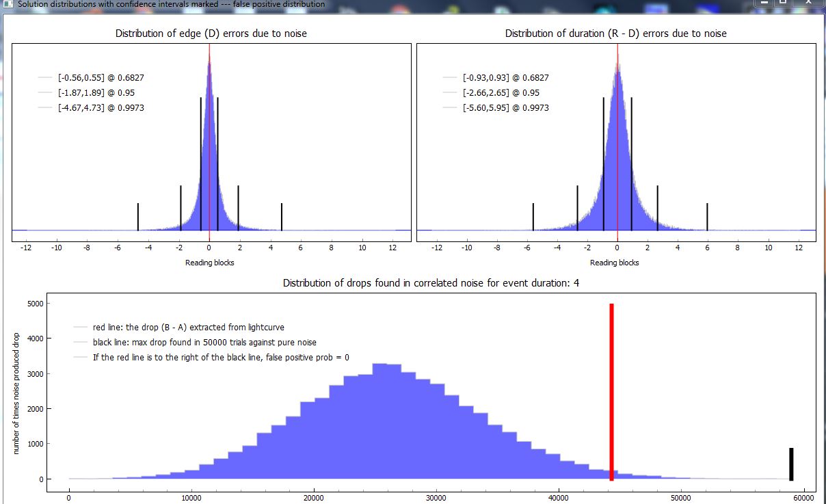Close the Solution distributions window

(809, 3)
